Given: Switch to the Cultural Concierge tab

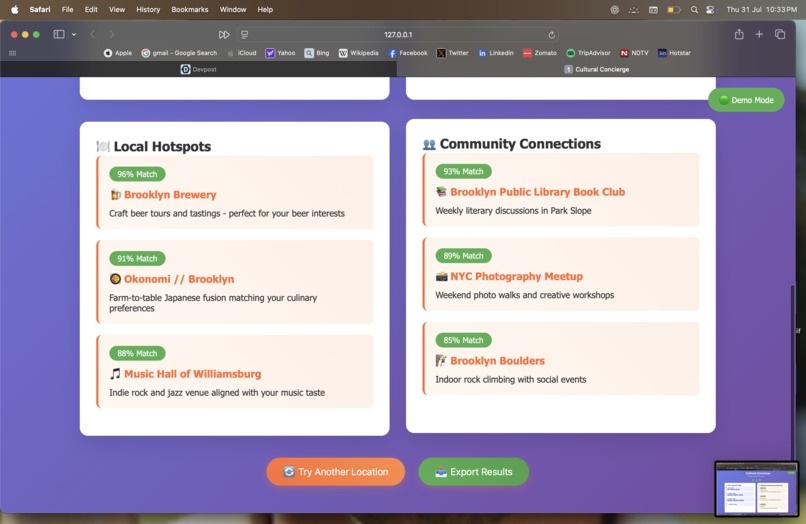Looking at the screenshot, I should (596, 69).
